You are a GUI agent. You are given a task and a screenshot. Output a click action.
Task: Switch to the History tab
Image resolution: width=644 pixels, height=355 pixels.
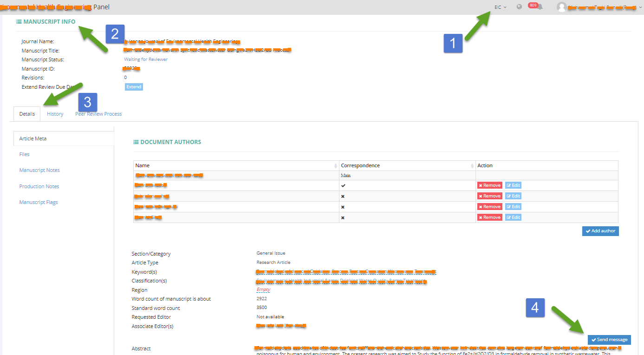[x=55, y=114]
